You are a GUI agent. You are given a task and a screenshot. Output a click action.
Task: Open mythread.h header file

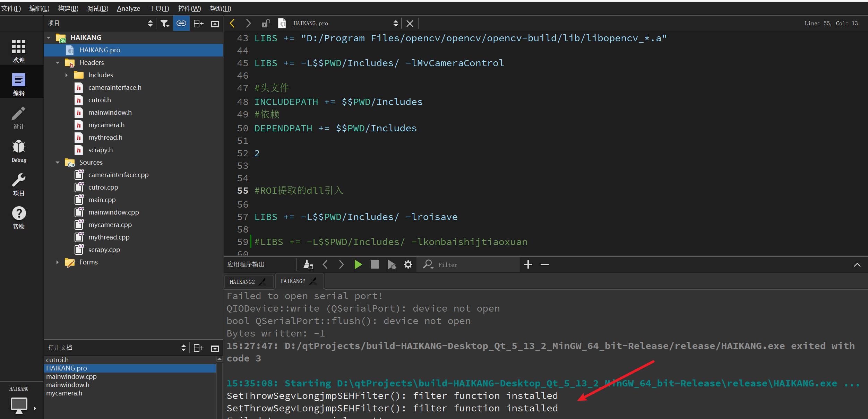click(105, 137)
